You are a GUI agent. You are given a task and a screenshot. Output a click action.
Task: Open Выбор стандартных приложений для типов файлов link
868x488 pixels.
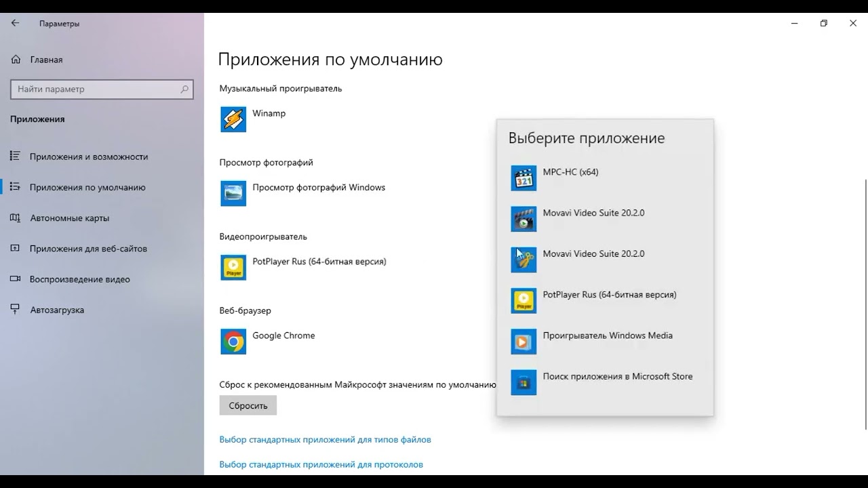pyautogui.click(x=325, y=439)
